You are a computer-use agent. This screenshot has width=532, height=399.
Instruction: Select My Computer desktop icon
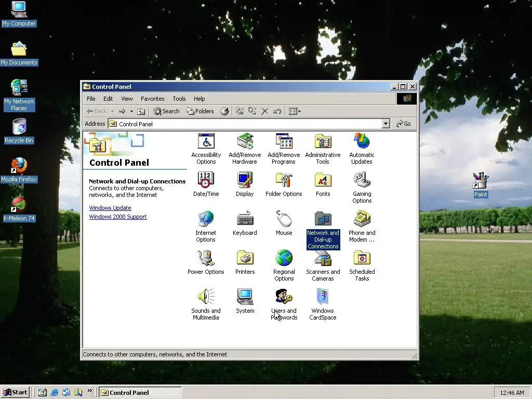pyautogui.click(x=19, y=14)
